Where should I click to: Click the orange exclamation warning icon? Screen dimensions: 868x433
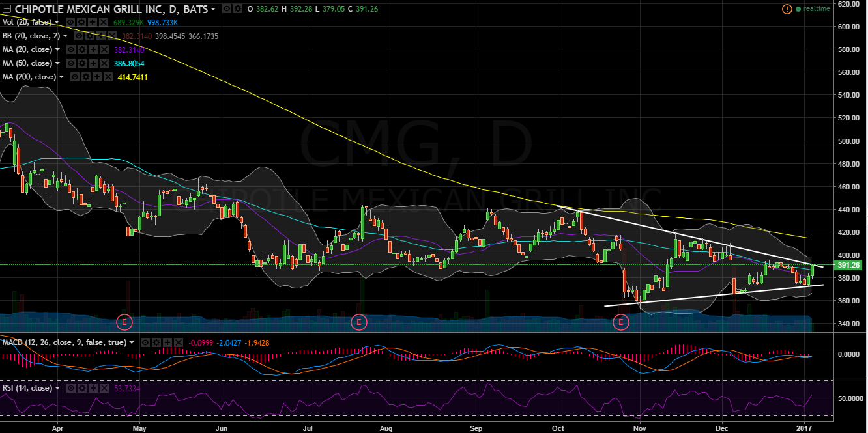click(x=787, y=8)
